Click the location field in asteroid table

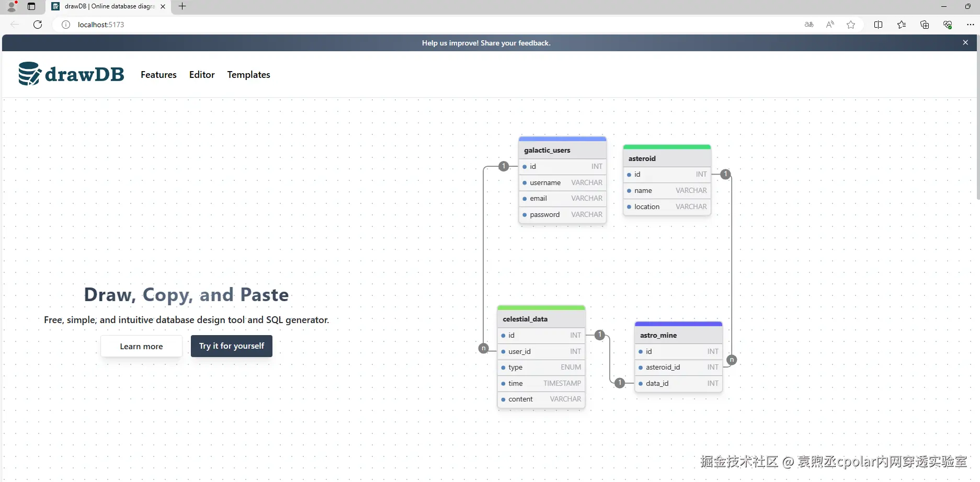[667, 207]
